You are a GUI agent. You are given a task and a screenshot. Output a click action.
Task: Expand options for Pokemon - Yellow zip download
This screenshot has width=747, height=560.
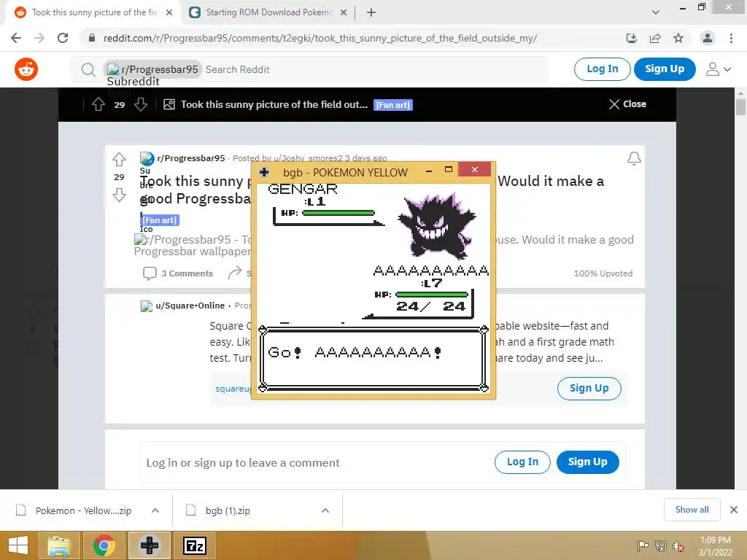[x=155, y=510]
